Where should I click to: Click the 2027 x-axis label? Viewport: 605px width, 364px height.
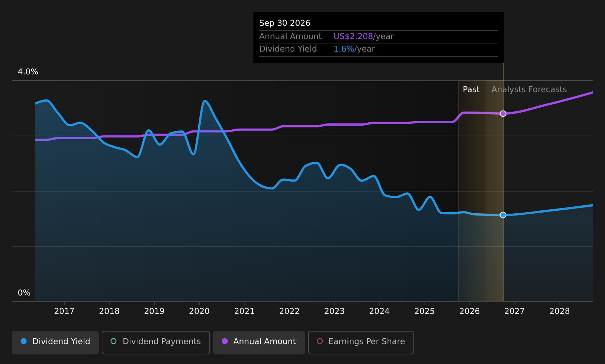pos(514,311)
